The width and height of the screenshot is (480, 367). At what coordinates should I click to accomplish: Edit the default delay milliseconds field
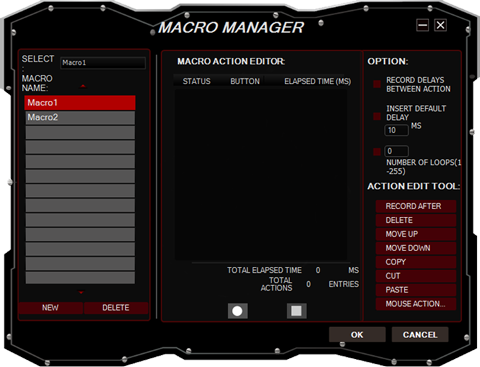tap(396, 130)
